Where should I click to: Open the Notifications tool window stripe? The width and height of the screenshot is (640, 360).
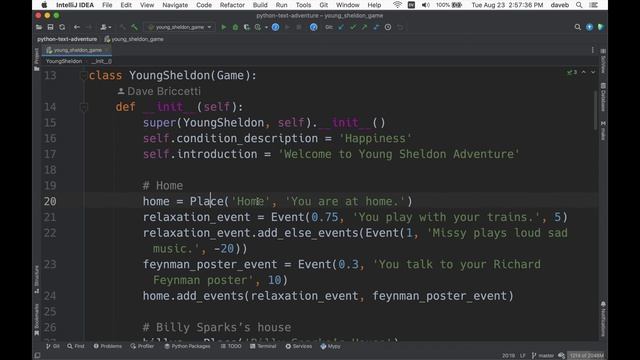coord(603,318)
